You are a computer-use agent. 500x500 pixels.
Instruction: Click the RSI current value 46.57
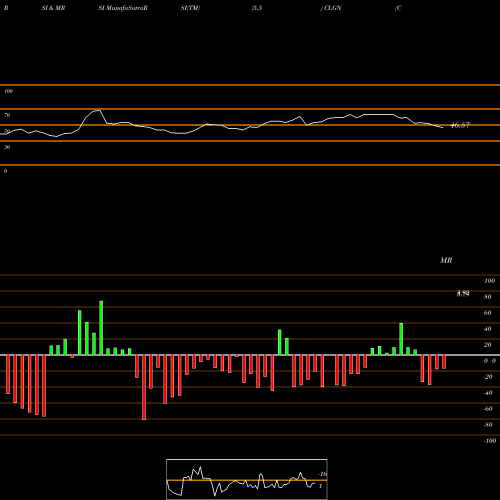tap(460, 125)
